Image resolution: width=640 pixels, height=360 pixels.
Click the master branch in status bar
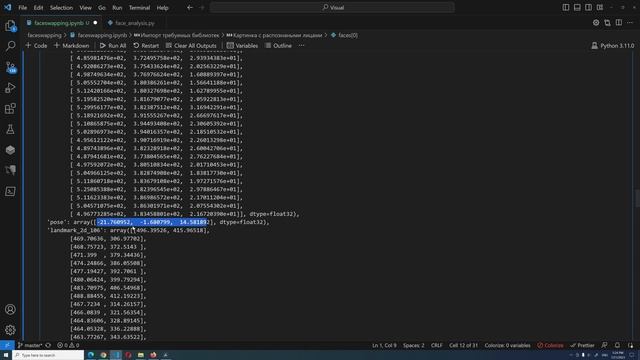[29, 345]
